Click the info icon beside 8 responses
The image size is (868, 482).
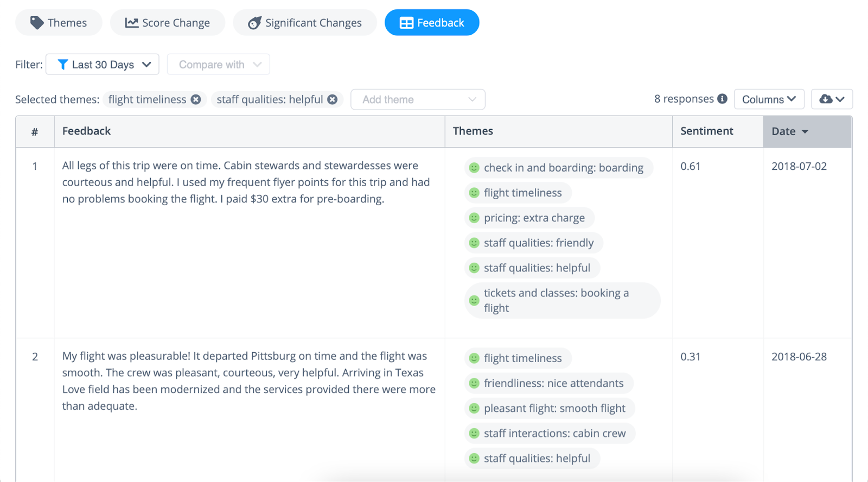pyautogui.click(x=722, y=99)
